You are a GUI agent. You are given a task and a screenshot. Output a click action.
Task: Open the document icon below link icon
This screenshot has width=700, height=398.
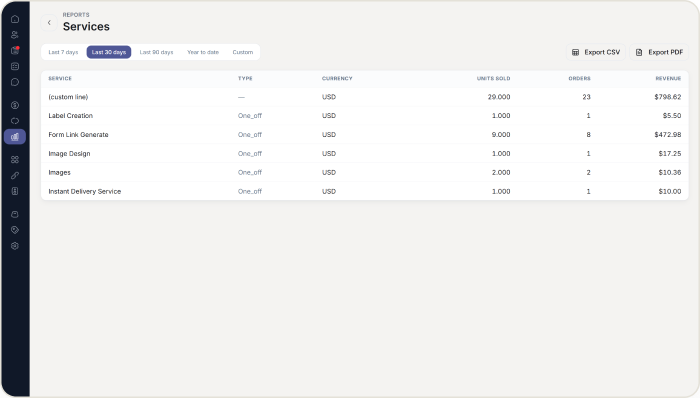(x=15, y=191)
